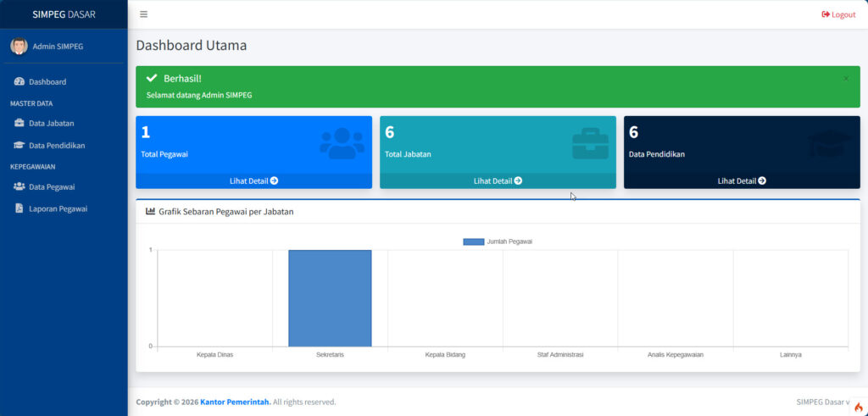This screenshot has height=416, width=868.
Task: Open Lihat Detail under Data Pendidikan
Action: click(x=742, y=180)
